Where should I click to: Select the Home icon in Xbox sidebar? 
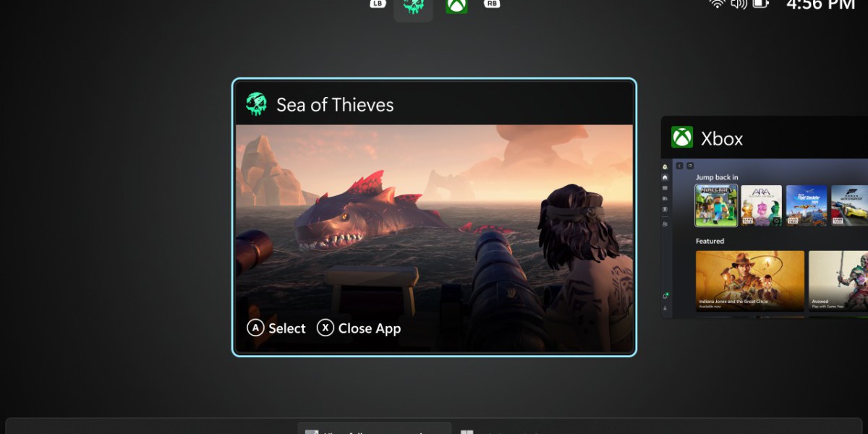[x=665, y=177]
